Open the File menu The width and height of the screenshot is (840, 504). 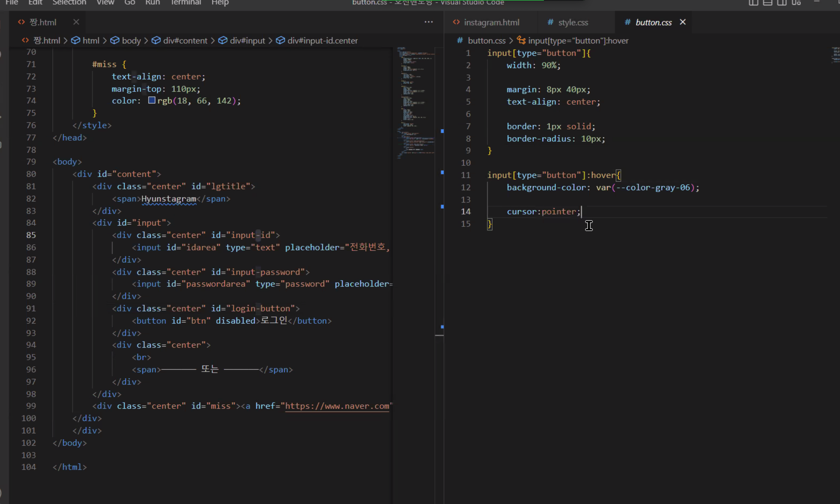click(x=12, y=3)
